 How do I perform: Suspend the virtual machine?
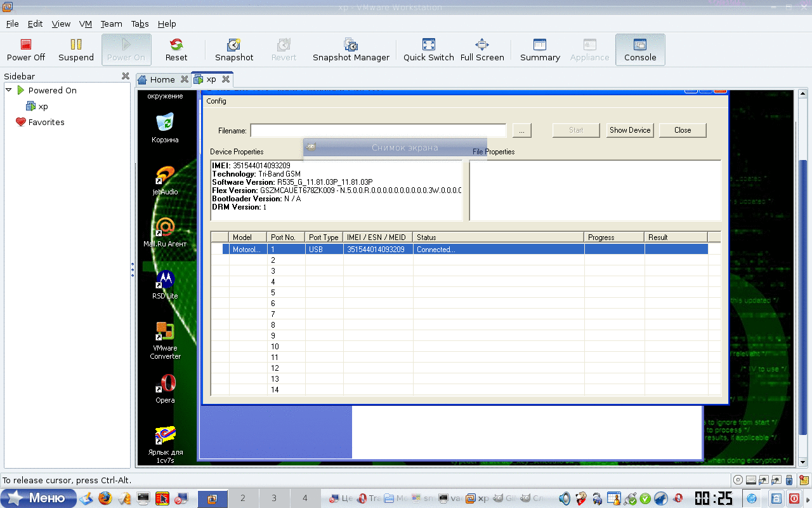click(76, 50)
